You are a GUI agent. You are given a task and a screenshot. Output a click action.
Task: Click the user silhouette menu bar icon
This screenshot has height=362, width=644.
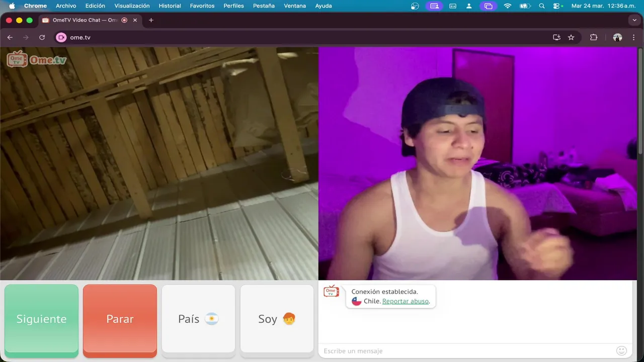tap(469, 6)
